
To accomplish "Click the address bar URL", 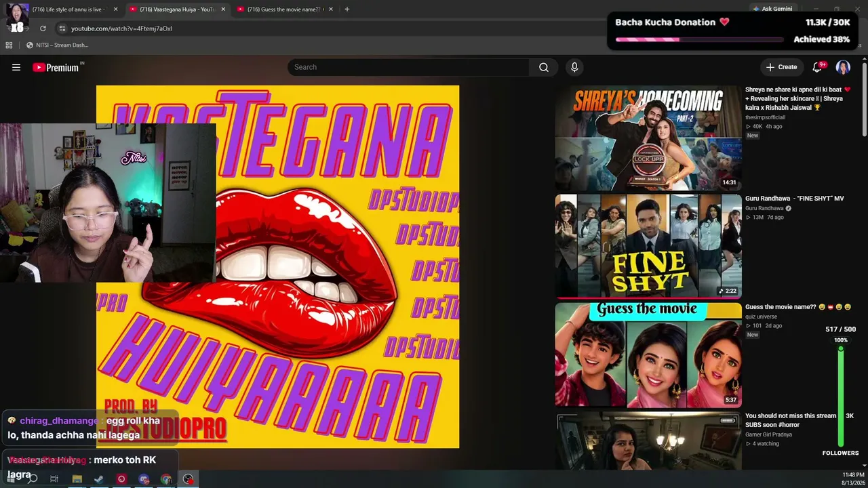I will tap(121, 28).
